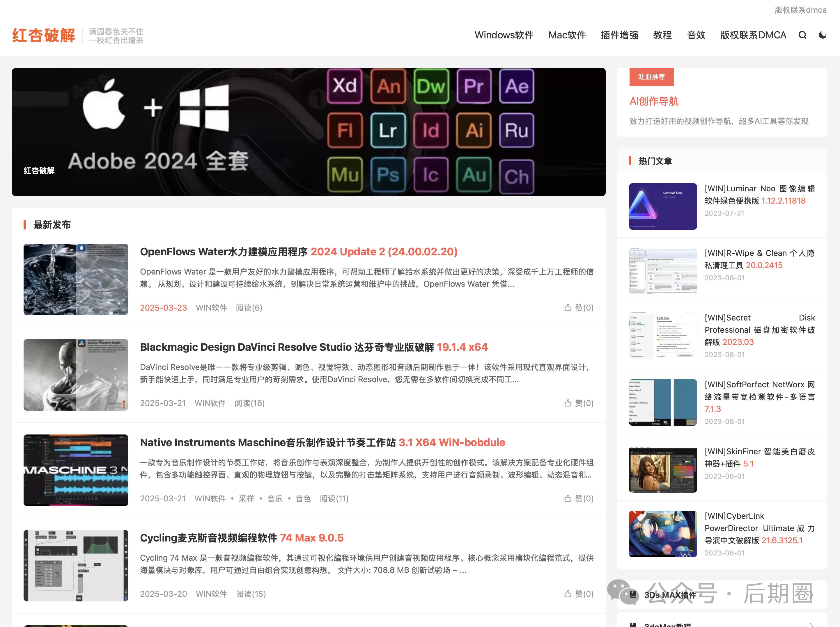
Task: Like the Maschine post thumbs-up icon
Action: click(x=567, y=498)
